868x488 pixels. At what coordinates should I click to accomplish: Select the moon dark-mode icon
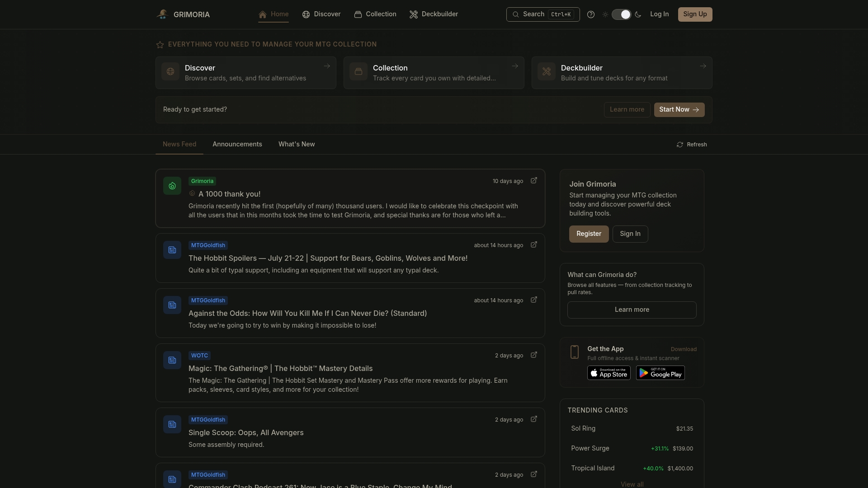click(x=638, y=14)
